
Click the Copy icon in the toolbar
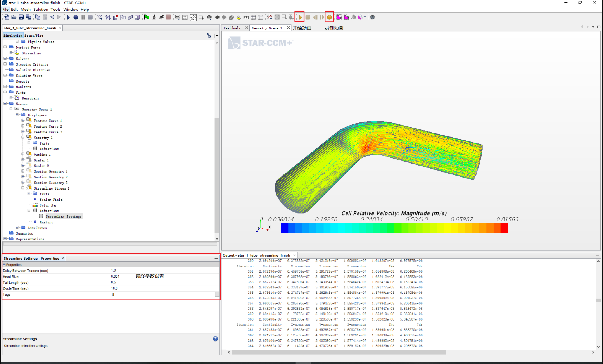tap(38, 17)
